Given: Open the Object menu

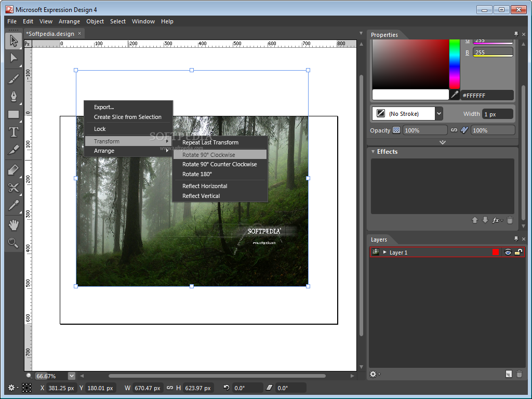Looking at the screenshot, I should pyautogui.click(x=95, y=21).
